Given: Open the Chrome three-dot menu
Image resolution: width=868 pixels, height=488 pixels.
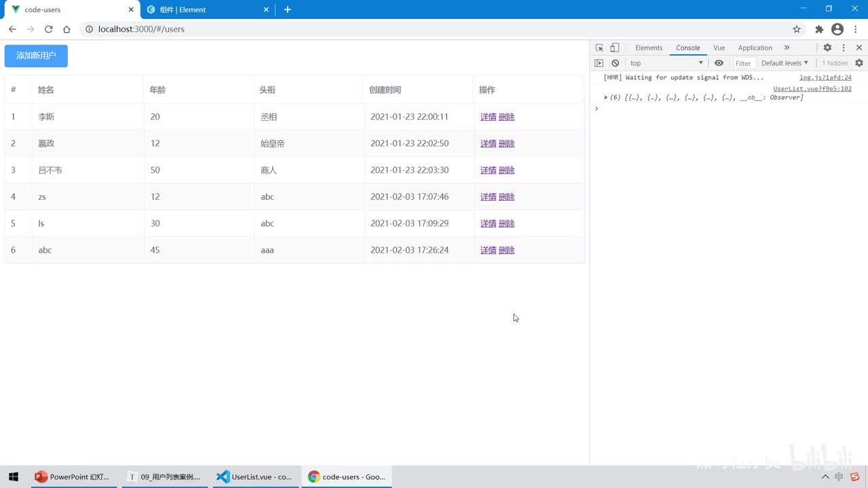Looking at the screenshot, I should (856, 29).
